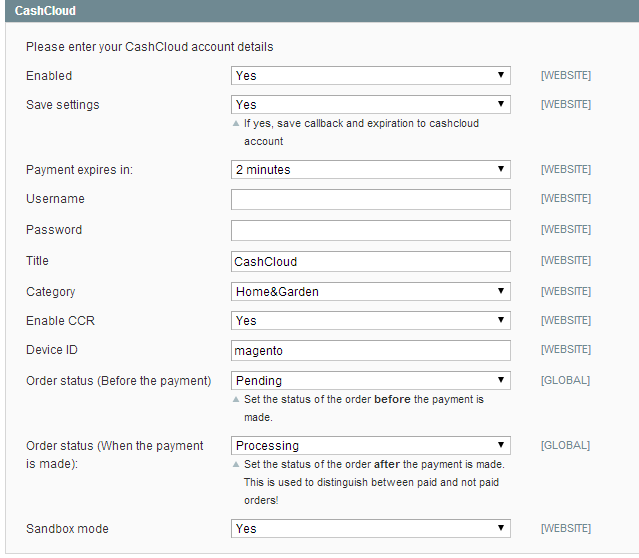The image size is (639, 558).
Task: Click the Category label
Action: (51, 292)
